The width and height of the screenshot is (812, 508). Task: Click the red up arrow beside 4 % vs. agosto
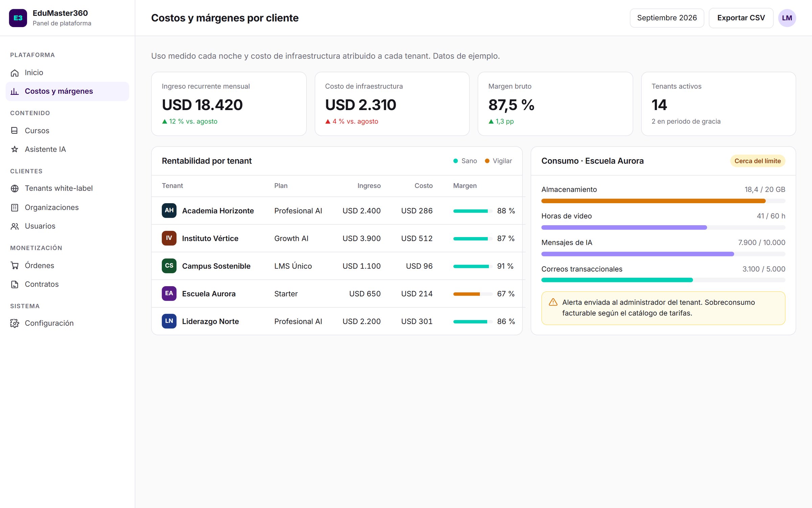click(328, 121)
